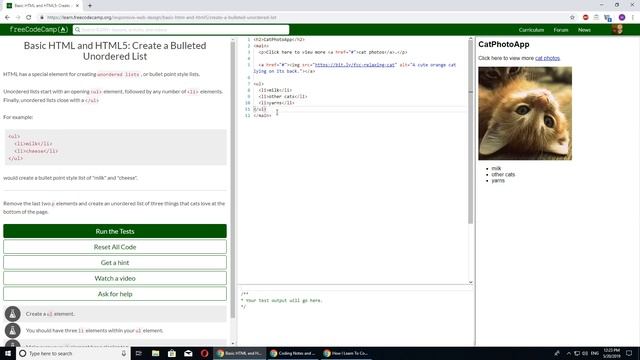Screen dimensions: 640x360
Task: Open a new browser tab
Action: (x=90, y=6)
